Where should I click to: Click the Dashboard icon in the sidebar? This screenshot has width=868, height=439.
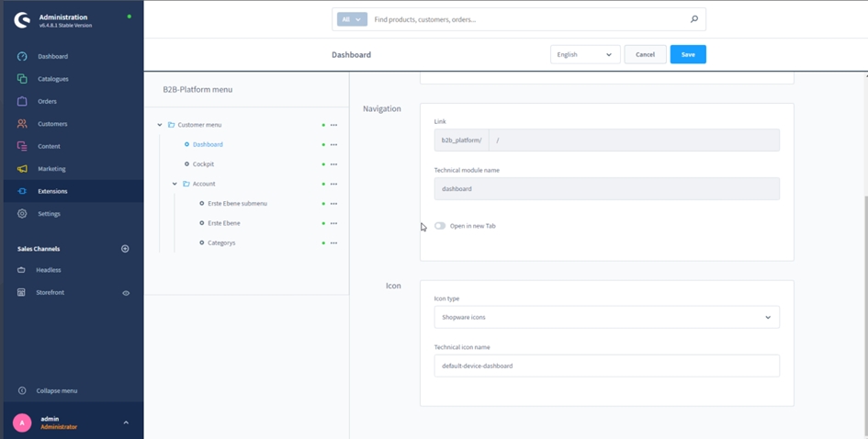22,57
